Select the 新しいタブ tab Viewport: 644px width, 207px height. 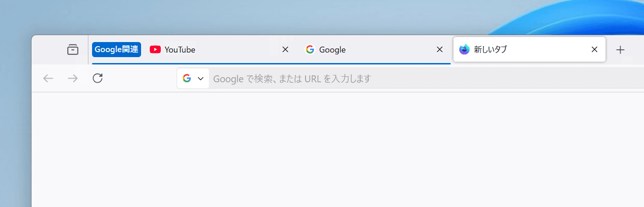pyautogui.click(x=529, y=49)
